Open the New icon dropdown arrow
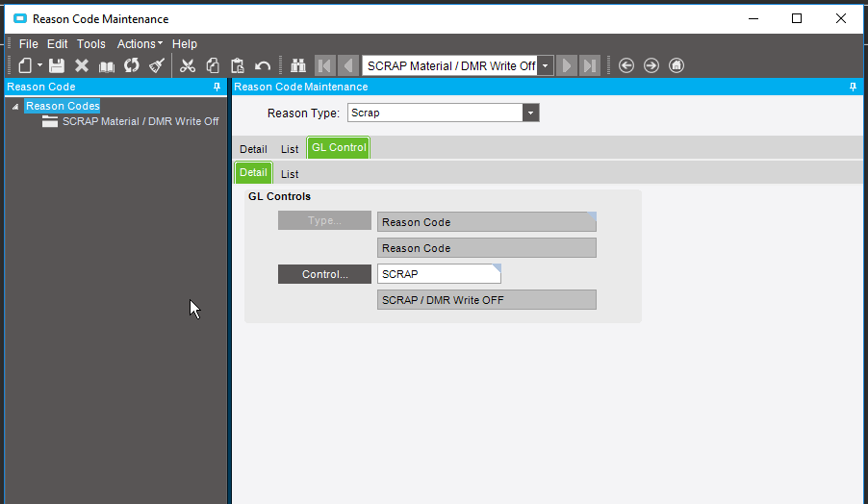868x504 pixels. point(39,65)
